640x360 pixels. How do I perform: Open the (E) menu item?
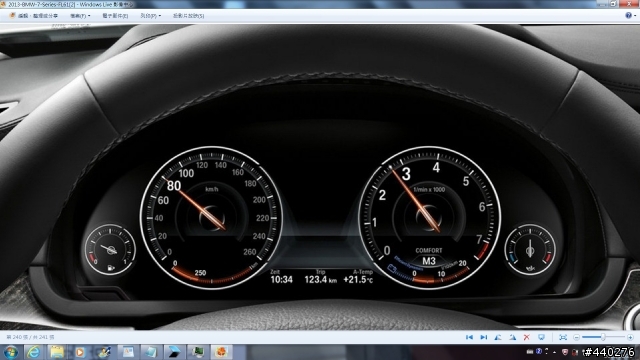[115, 16]
